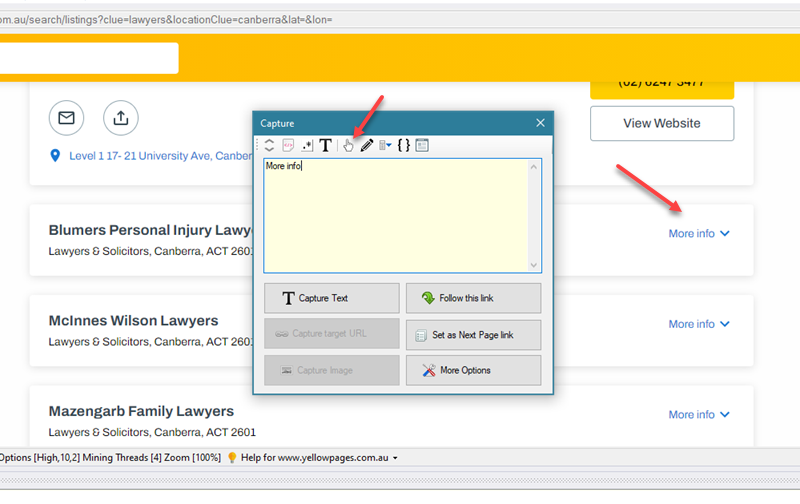Viewport: 800px width, 504px height.
Task: Click the yellow phone number button
Action: point(662,89)
